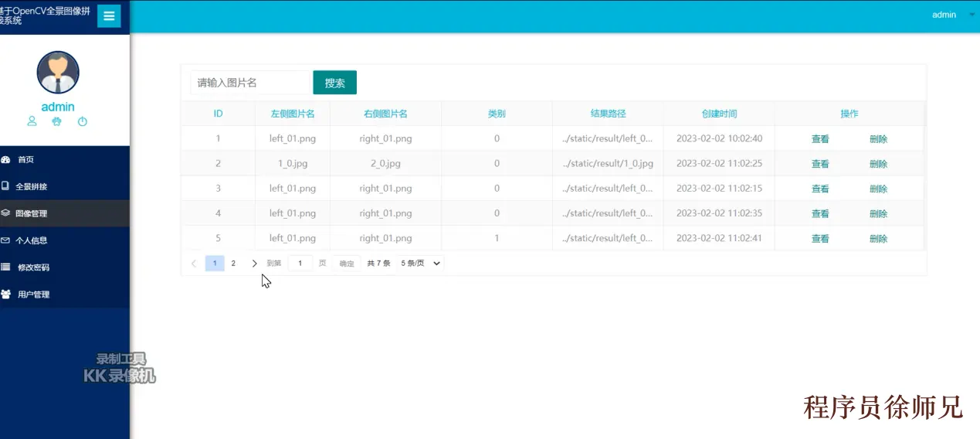Click 删除 for row ID 2
This screenshot has width=980, height=439.
(878, 164)
